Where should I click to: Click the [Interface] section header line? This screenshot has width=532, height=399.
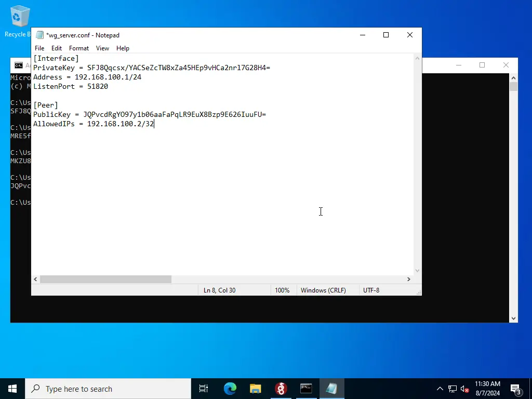[56, 58]
